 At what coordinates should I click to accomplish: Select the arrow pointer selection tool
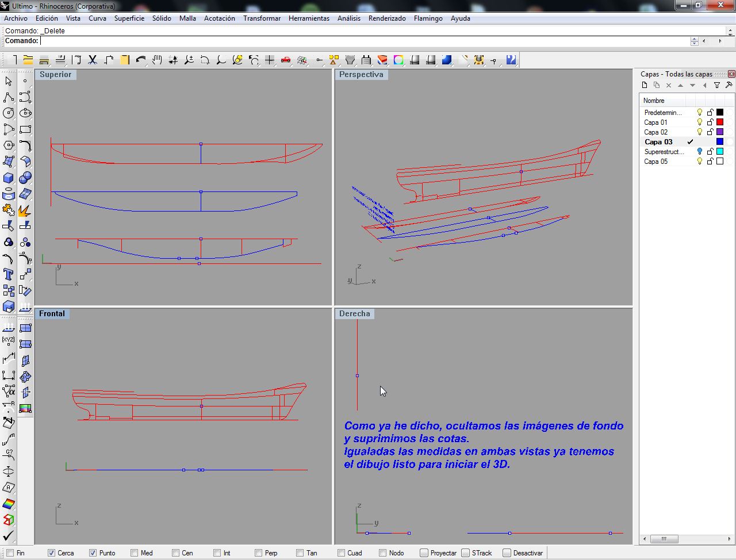click(x=9, y=81)
